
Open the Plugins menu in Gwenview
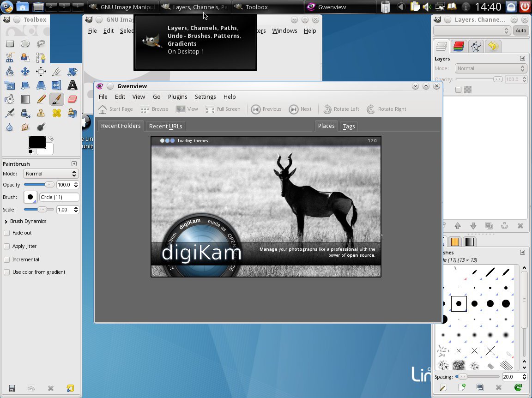coord(177,97)
